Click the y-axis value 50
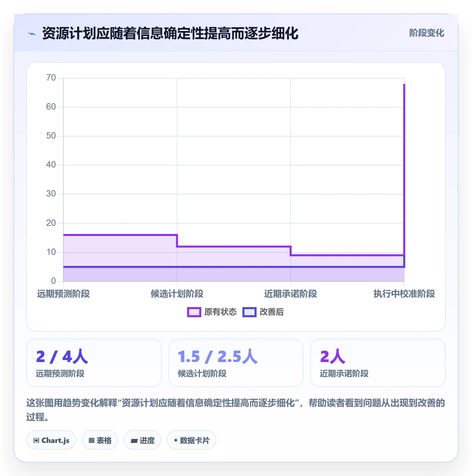Image resolution: width=472 pixels, height=476 pixels. click(51, 136)
